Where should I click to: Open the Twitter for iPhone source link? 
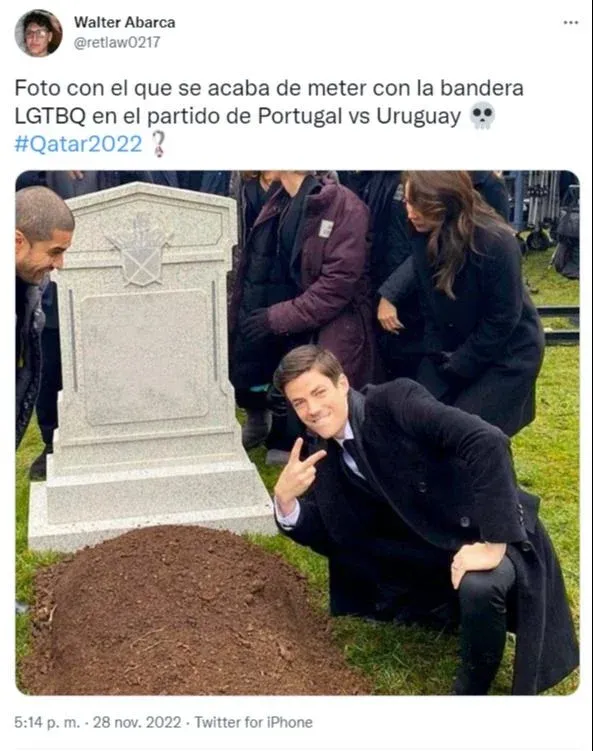point(253,722)
